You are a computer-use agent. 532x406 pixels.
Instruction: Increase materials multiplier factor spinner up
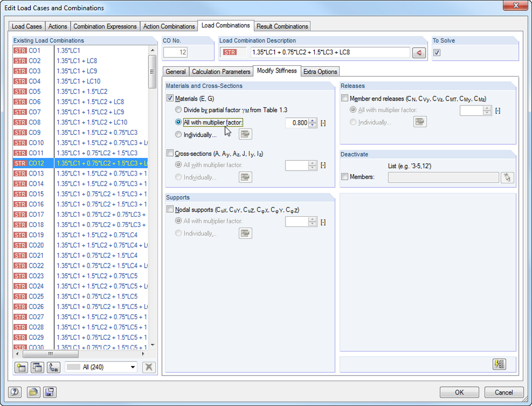point(313,121)
